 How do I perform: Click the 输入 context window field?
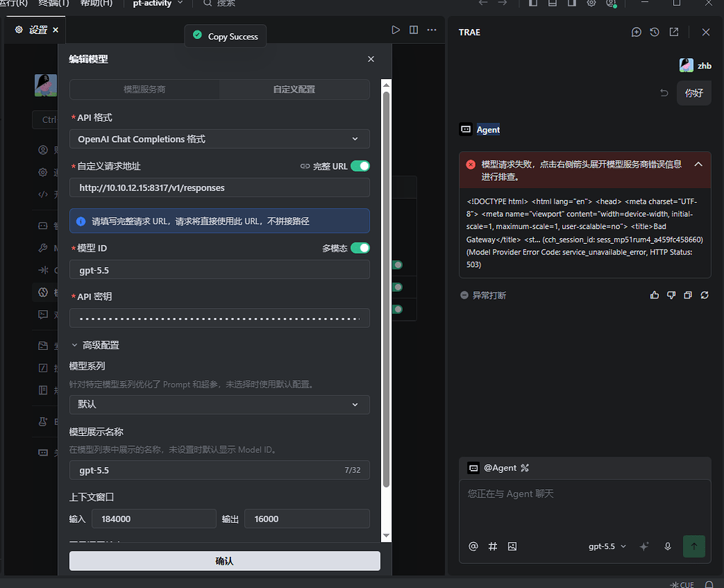[x=153, y=519]
